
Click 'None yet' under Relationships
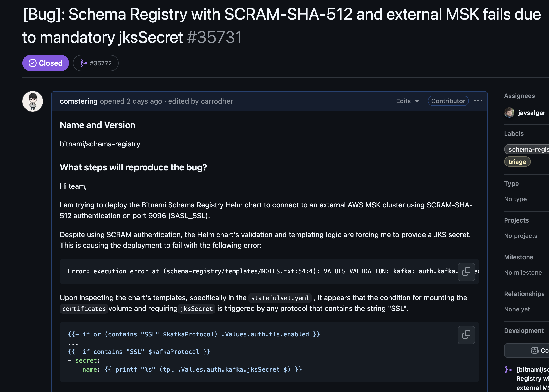(517, 309)
